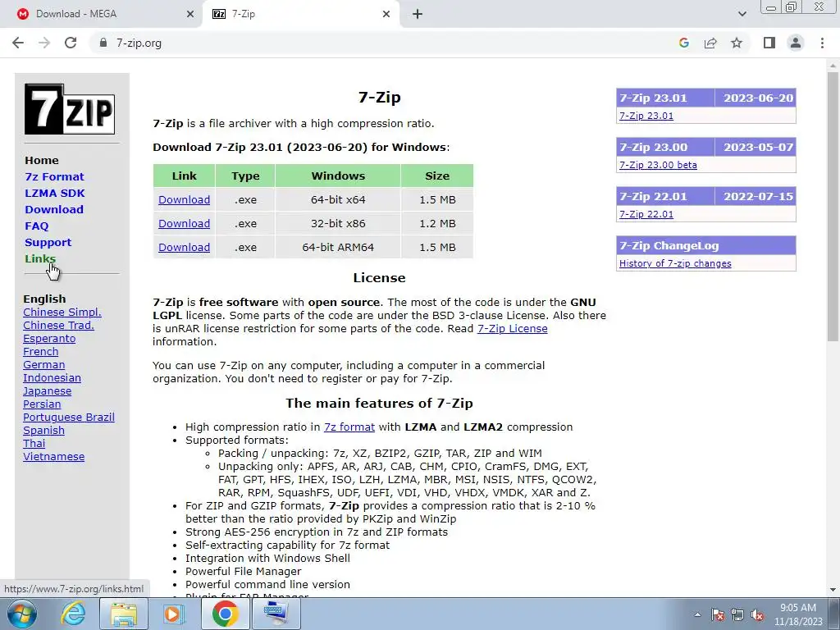
Task: Show hidden system tray icons
Action: click(697, 614)
